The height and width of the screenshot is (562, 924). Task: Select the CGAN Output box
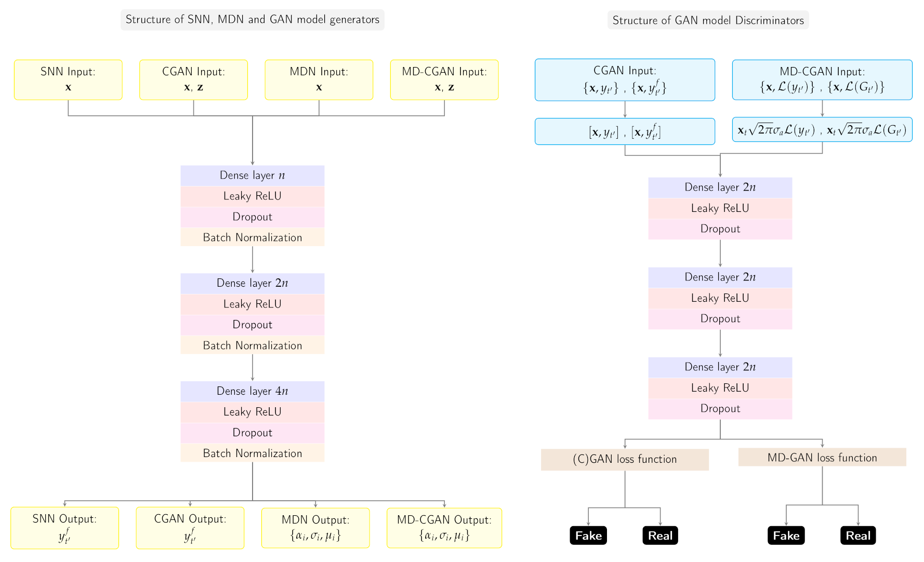click(190, 528)
